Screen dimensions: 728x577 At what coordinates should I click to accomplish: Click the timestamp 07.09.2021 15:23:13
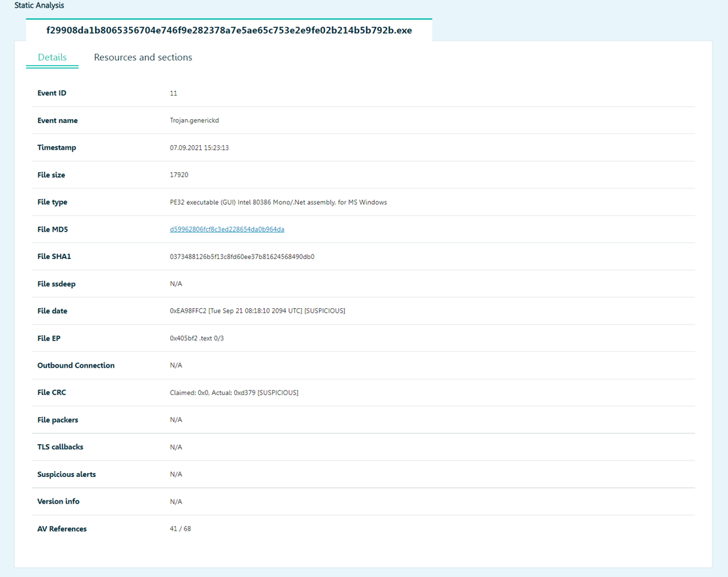(x=199, y=148)
